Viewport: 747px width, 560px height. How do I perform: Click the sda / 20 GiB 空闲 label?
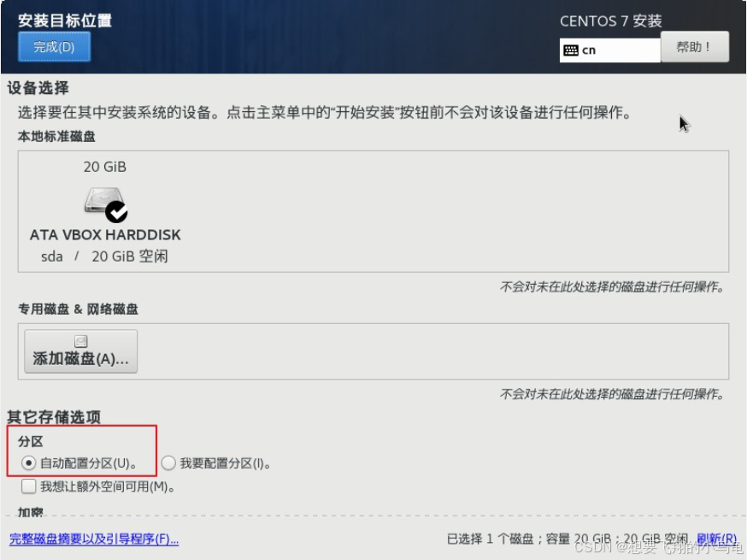point(104,256)
